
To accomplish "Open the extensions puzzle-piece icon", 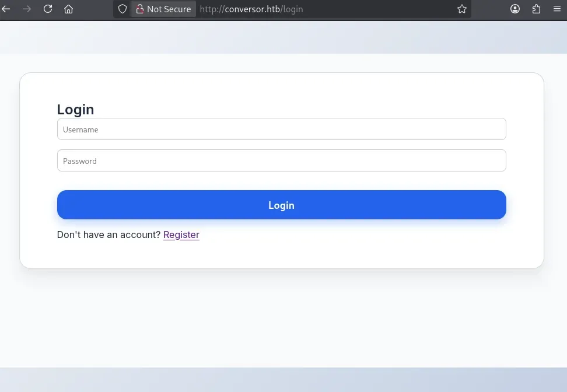I will pyautogui.click(x=536, y=9).
